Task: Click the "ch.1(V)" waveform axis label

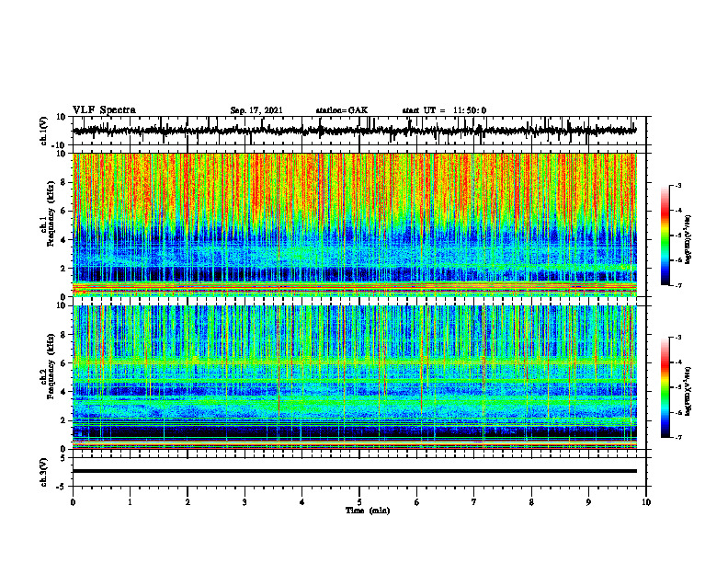Action: pyautogui.click(x=44, y=131)
